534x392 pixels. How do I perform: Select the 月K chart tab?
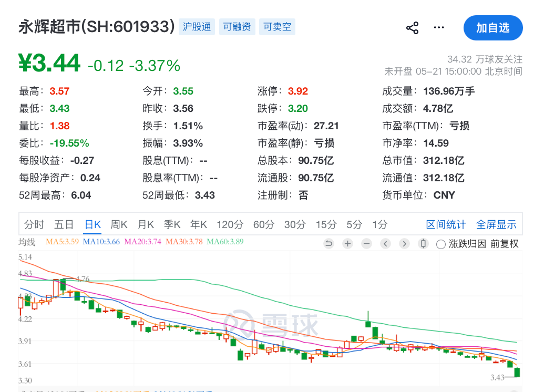click(x=146, y=224)
